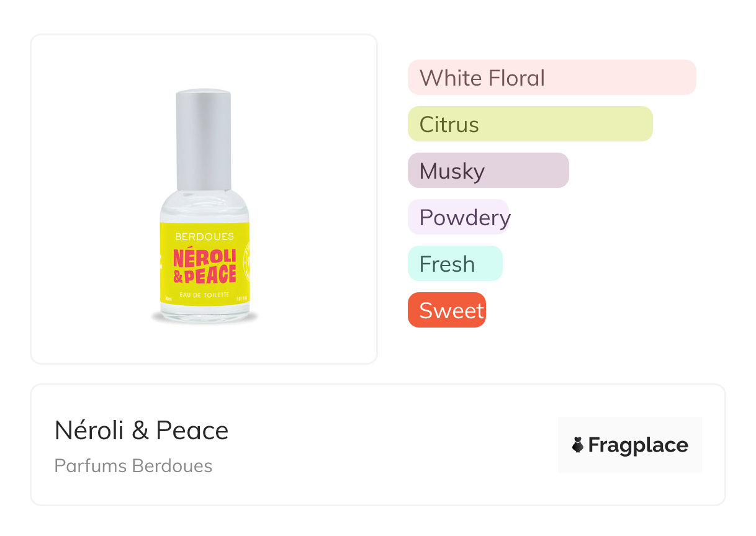The image size is (756, 536).
Task: Click the red NÉROLI & PEACE bottle lettering
Action: [205, 266]
